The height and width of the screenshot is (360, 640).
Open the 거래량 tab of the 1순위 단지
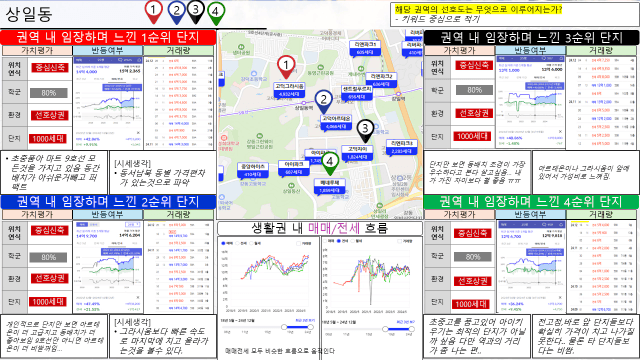[x=178, y=51]
